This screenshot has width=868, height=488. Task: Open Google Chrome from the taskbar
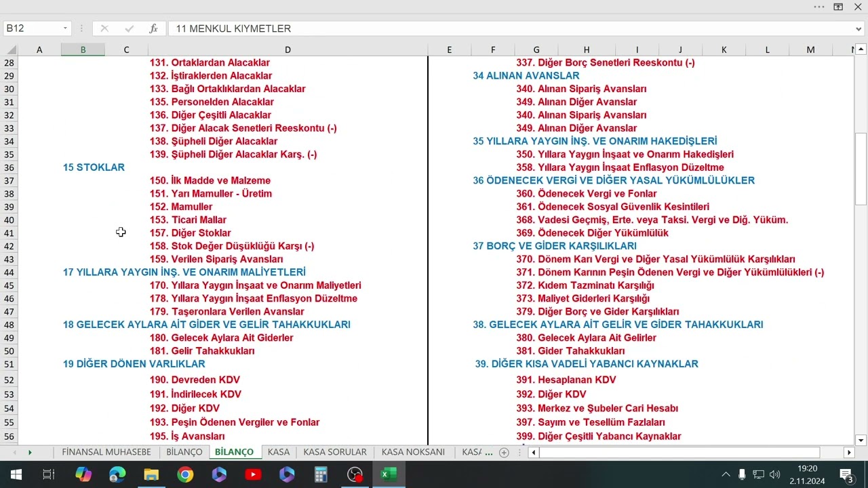185,474
